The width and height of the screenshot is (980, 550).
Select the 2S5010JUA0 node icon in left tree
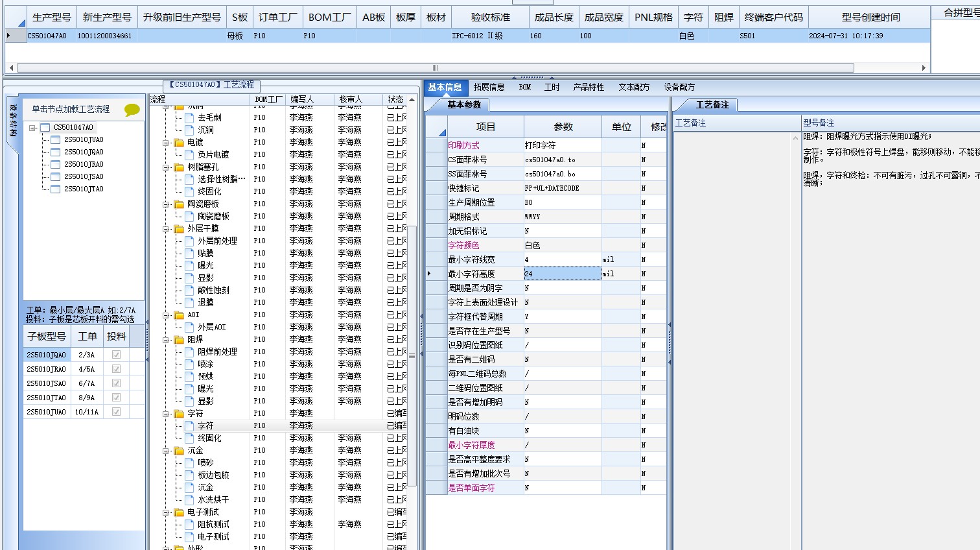click(55, 140)
